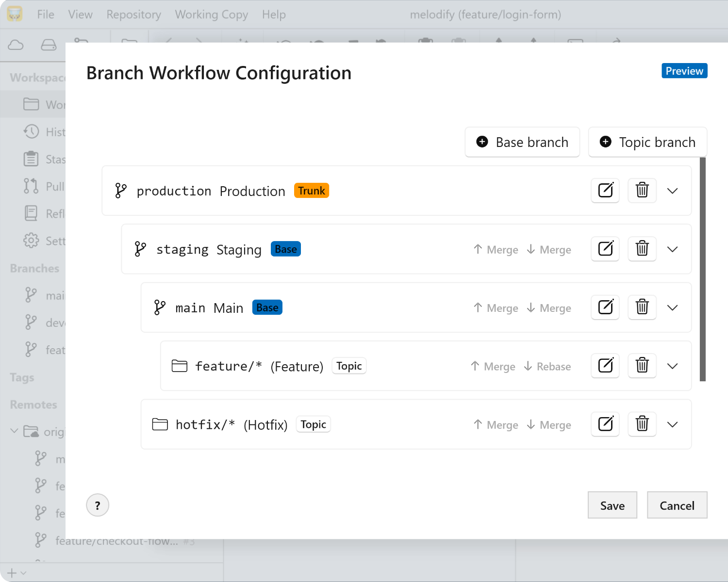The image size is (728, 582).
Task: Open the Working Copy menu
Action: click(212, 15)
